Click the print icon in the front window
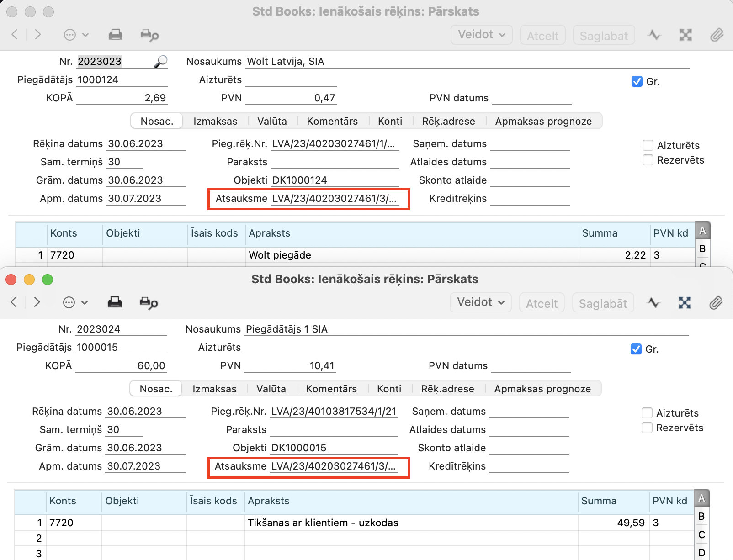This screenshot has width=733, height=560. tap(114, 302)
